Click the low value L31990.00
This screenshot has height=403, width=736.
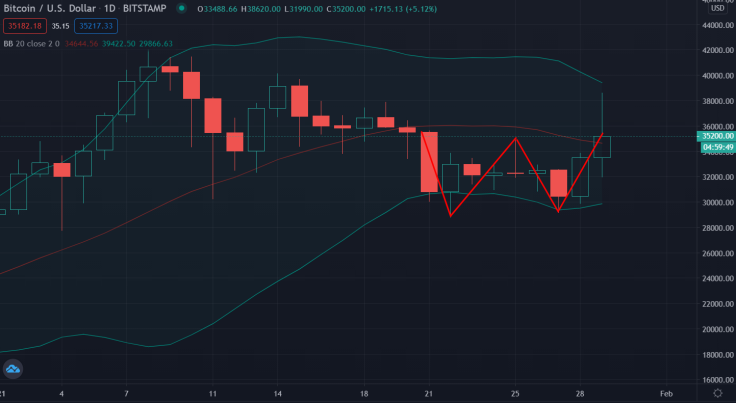point(303,9)
